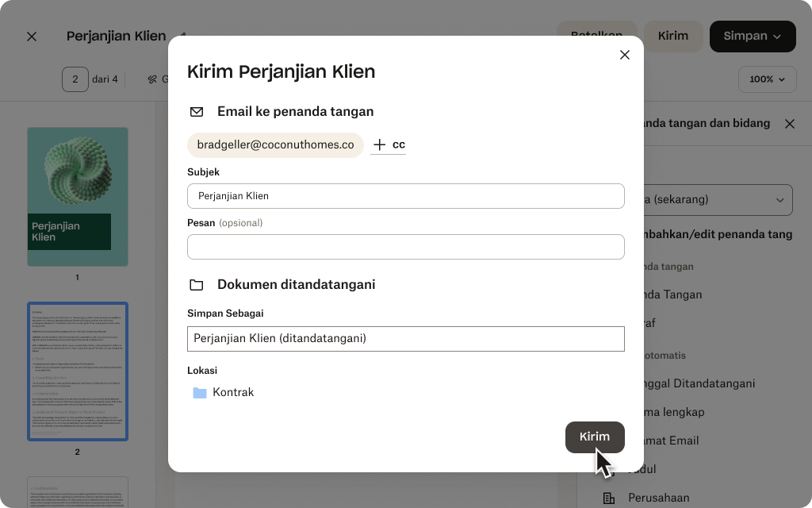Select the Alamat Email field
This screenshot has height=508, width=812.
pos(672,441)
